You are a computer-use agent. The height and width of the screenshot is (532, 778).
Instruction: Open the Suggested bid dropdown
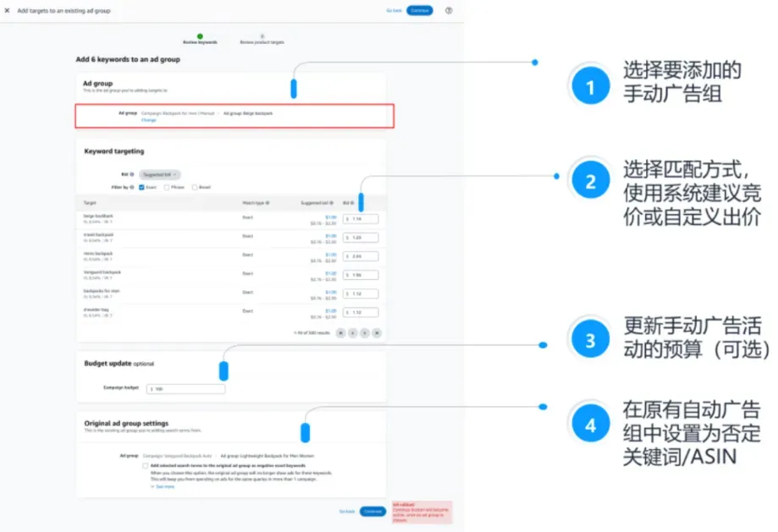point(160,174)
